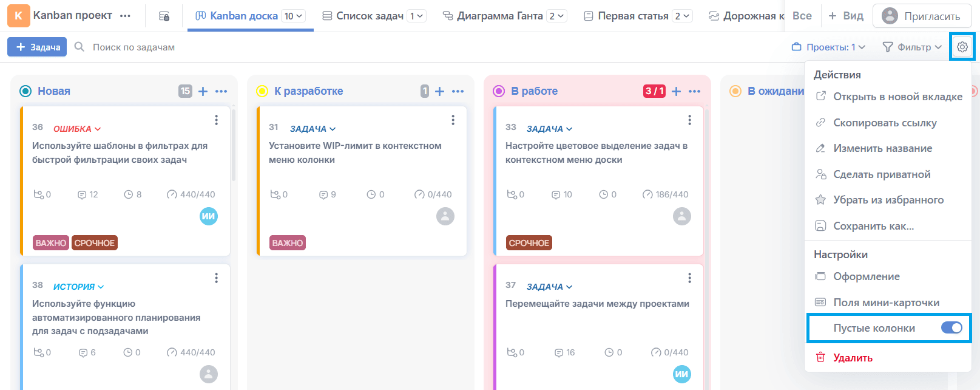Select Изменить название menu item
980x390 pixels.
tap(882, 148)
